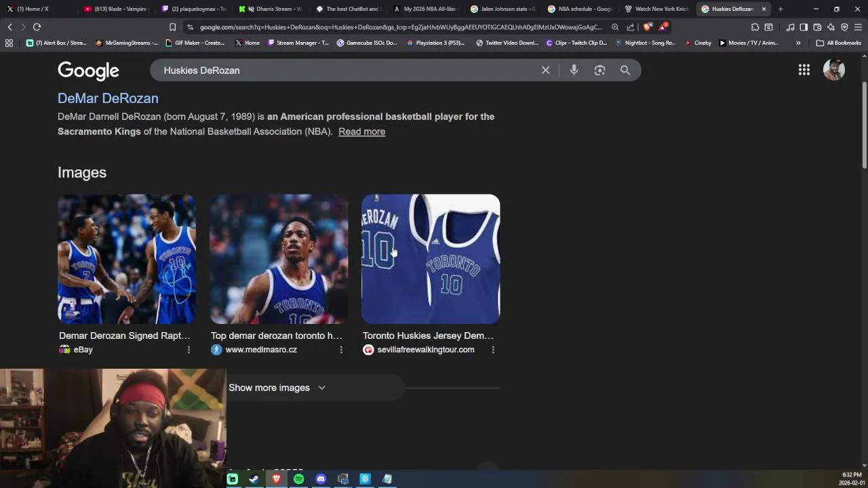This screenshot has height=488, width=868.
Task: Open the DeMar DeRozan title link
Action: (108, 98)
